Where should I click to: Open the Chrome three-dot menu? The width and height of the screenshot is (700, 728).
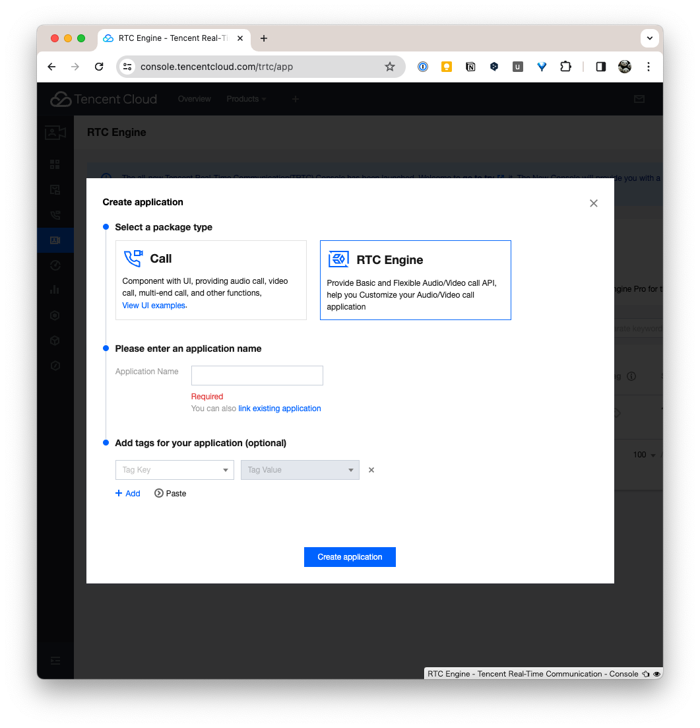(649, 67)
